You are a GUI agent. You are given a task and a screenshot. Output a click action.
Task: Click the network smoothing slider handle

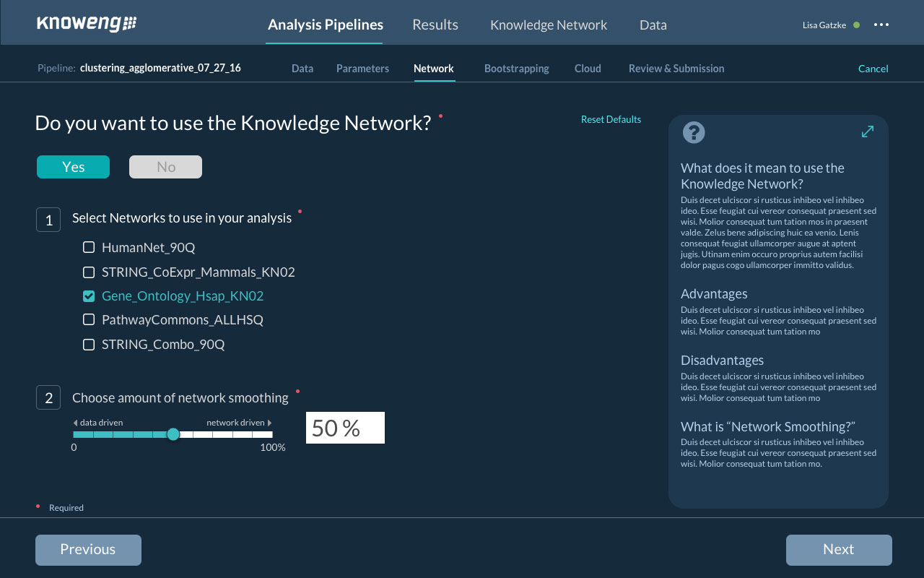pos(173,434)
